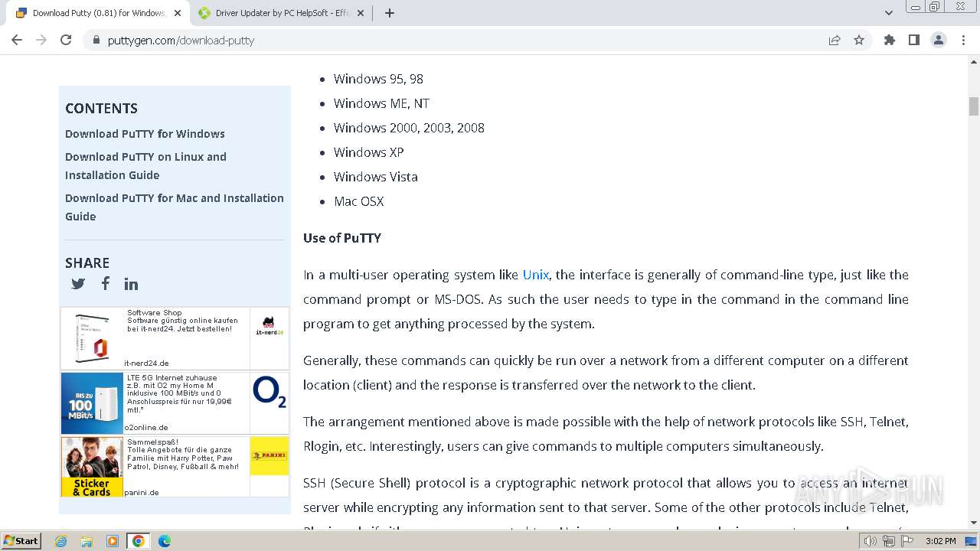This screenshot has width=980, height=551.
Task: Open Chrome three-dot menu
Action: 963,40
